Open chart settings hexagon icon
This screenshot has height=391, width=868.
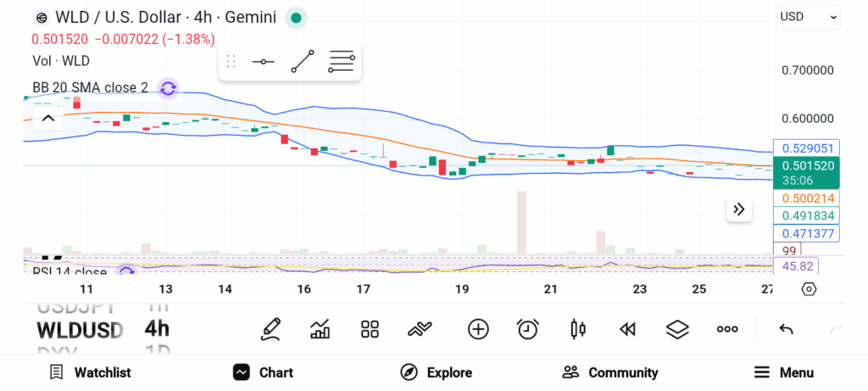[x=809, y=289]
